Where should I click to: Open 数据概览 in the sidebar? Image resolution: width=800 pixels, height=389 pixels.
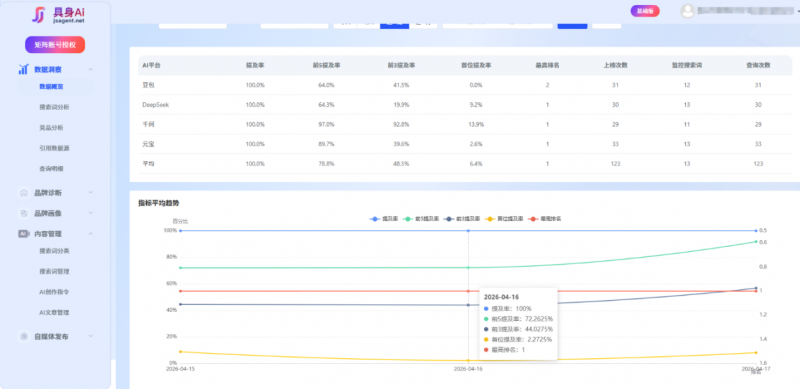52,87
